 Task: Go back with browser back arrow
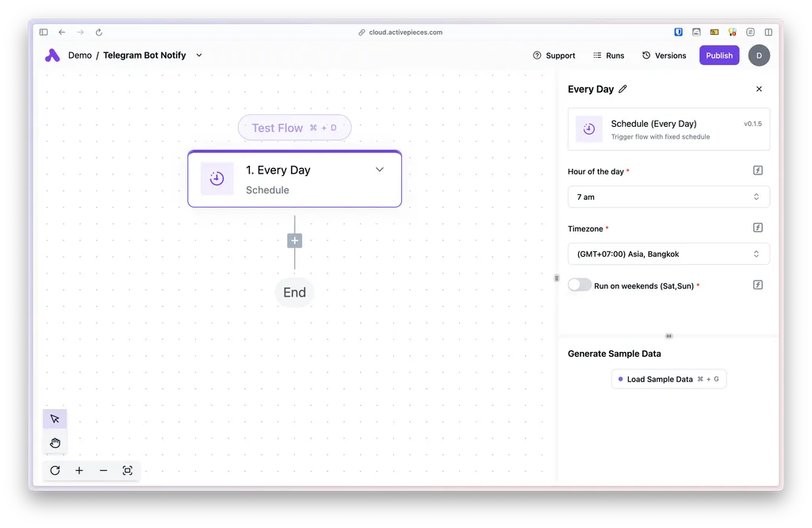(62, 32)
